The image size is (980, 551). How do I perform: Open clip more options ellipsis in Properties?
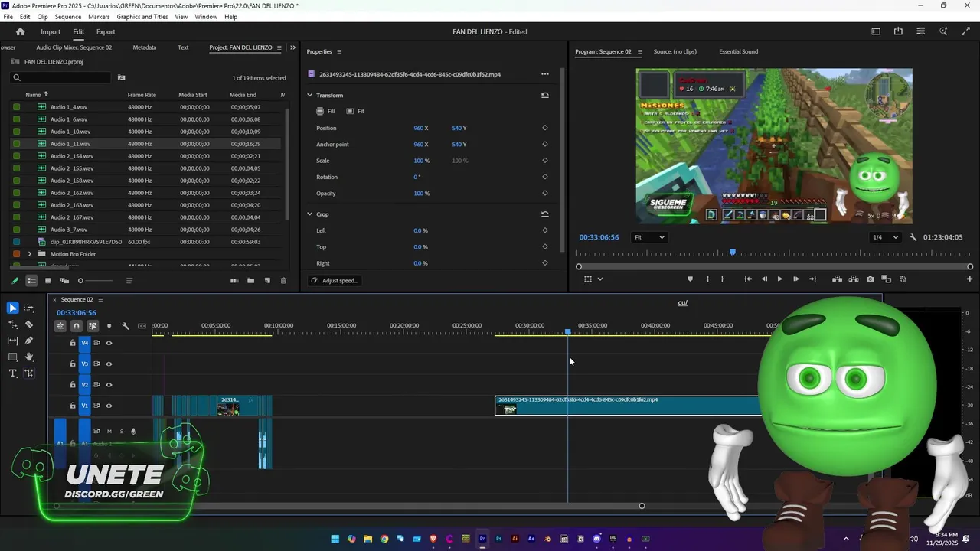[545, 74]
